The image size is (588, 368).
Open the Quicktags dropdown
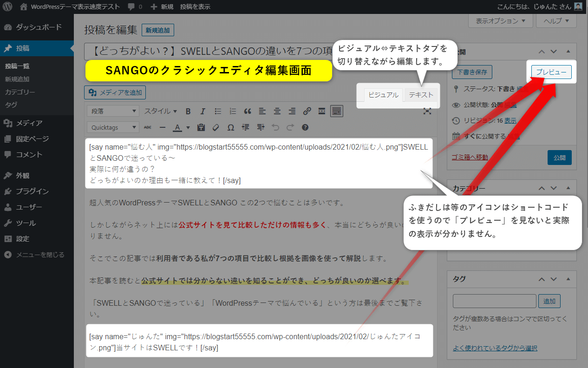coord(113,127)
